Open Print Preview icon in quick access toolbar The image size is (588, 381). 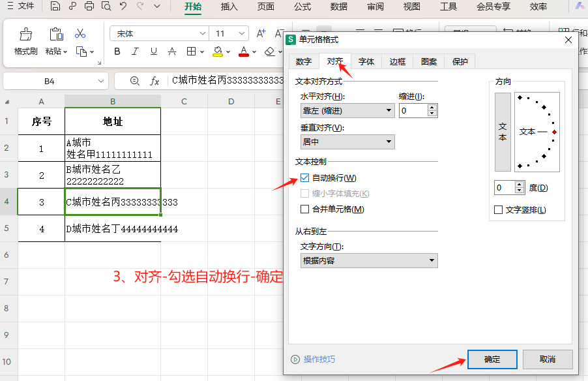click(106, 6)
